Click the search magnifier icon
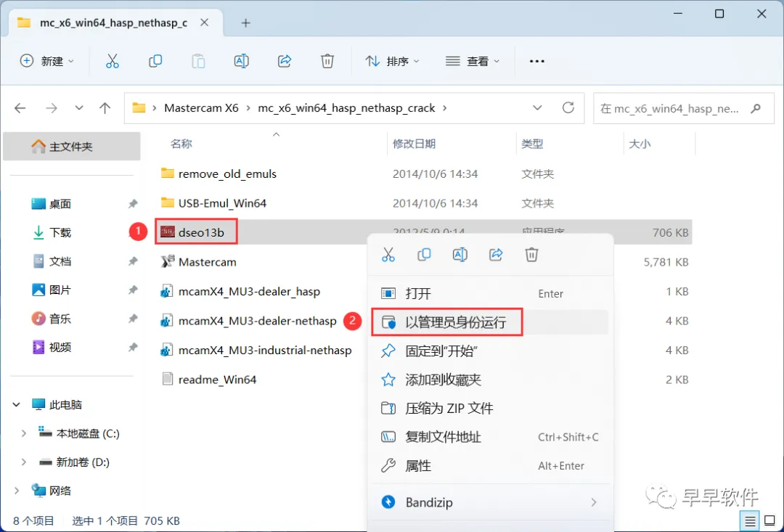The width and height of the screenshot is (784, 532). click(x=756, y=107)
